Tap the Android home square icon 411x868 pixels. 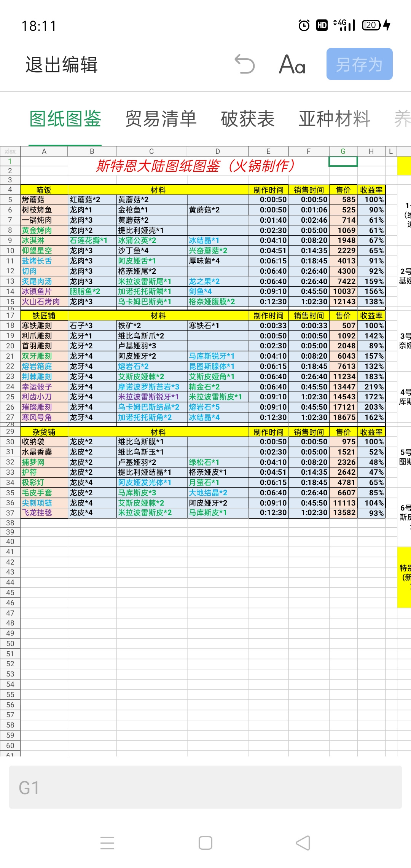click(x=205, y=843)
